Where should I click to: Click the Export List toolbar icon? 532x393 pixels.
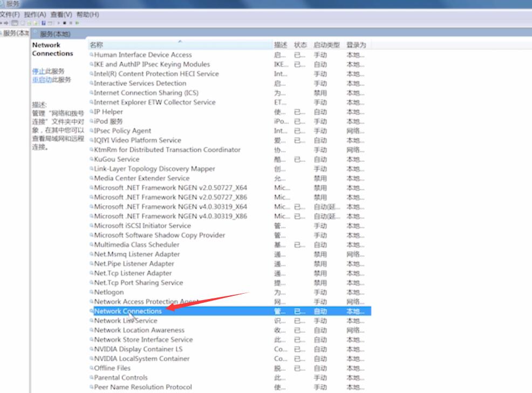click(x=35, y=23)
